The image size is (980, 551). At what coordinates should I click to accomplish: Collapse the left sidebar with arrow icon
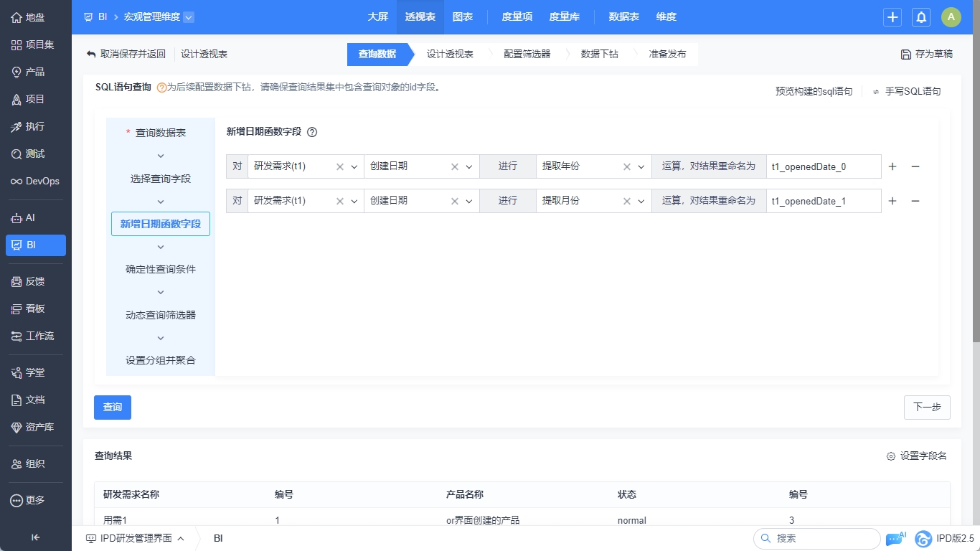click(35, 537)
